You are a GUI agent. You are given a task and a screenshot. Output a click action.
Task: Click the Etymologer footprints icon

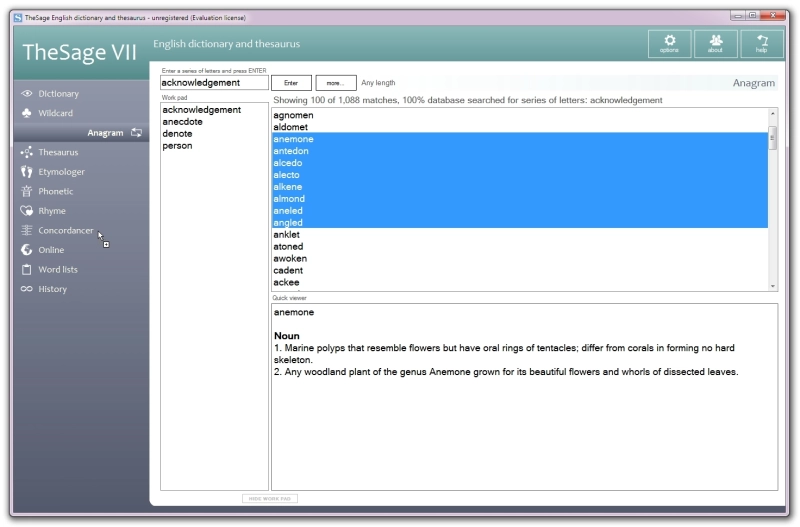[x=27, y=171]
